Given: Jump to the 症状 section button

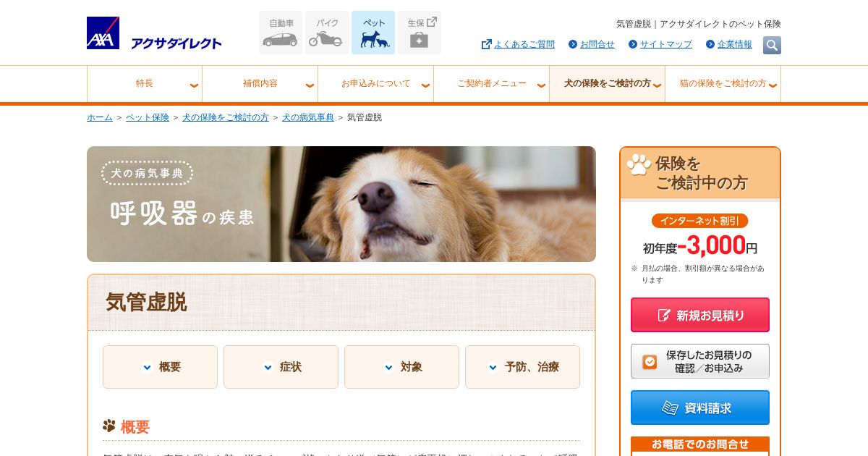Looking at the screenshot, I should tap(281, 367).
